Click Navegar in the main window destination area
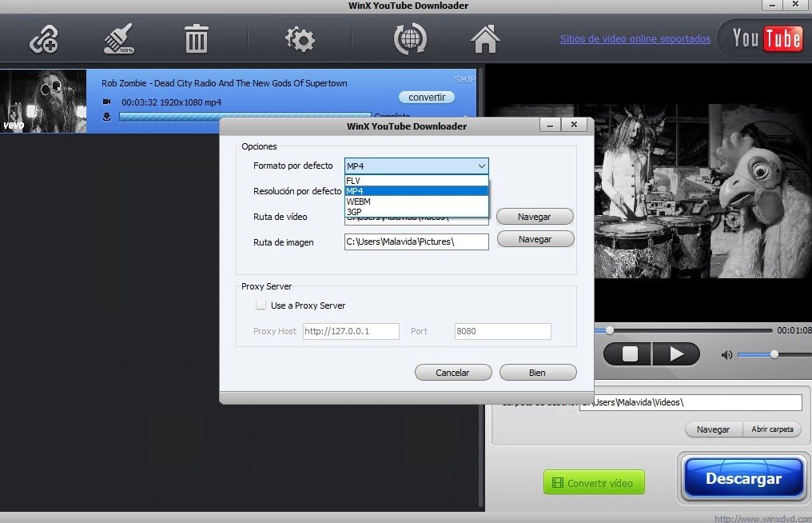This screenshot has height=523, width=812. [714, 429]
